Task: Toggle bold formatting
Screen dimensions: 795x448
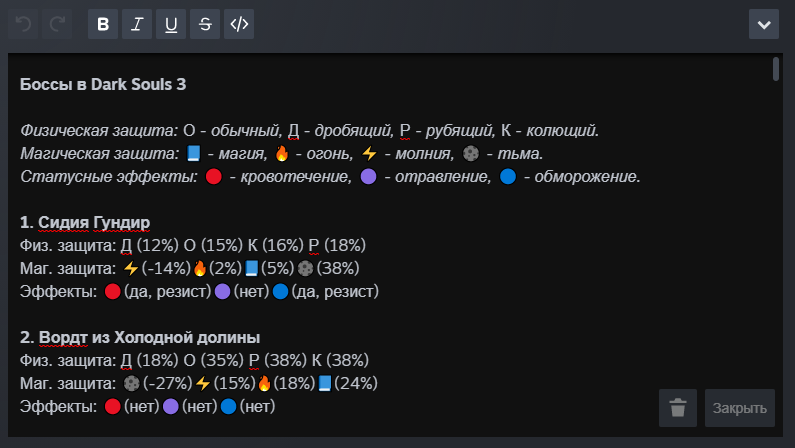Action: click(103, 24)
